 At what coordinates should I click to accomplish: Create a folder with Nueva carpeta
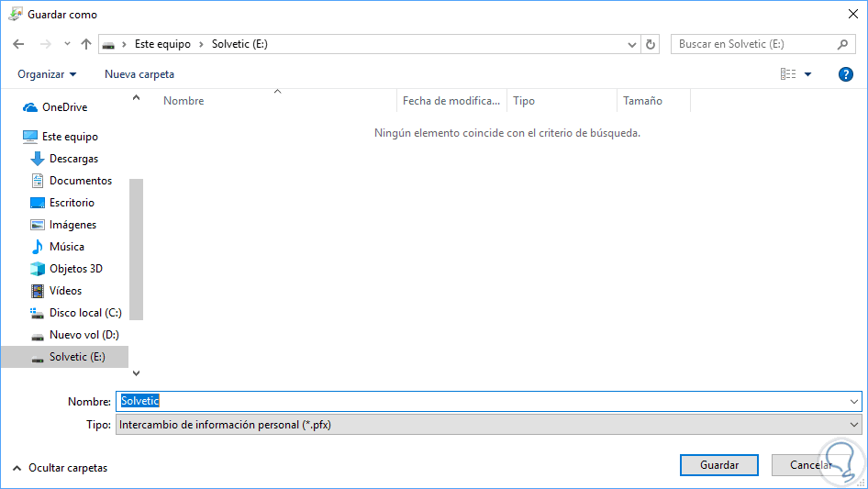pyautogui.click(x=139, y=74)
